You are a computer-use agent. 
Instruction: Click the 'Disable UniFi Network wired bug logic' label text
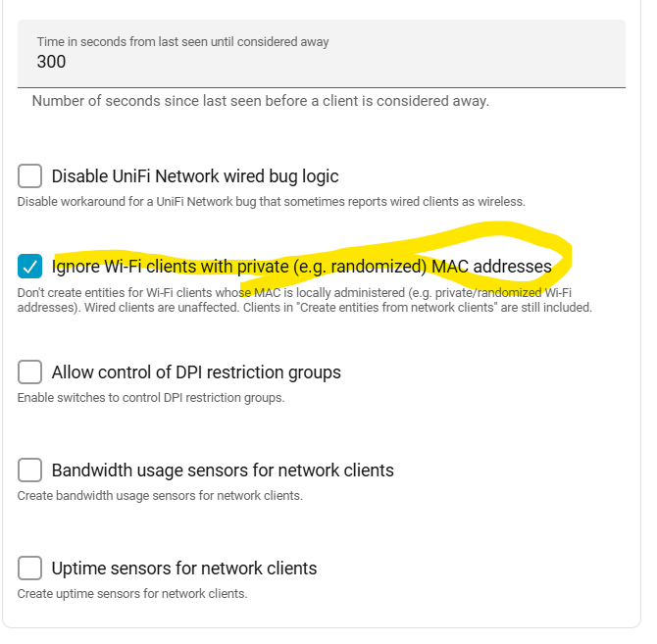click(195, 176)
